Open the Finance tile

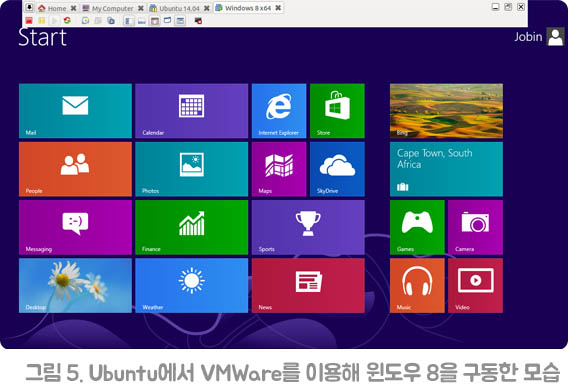click(x=192, y=227)
